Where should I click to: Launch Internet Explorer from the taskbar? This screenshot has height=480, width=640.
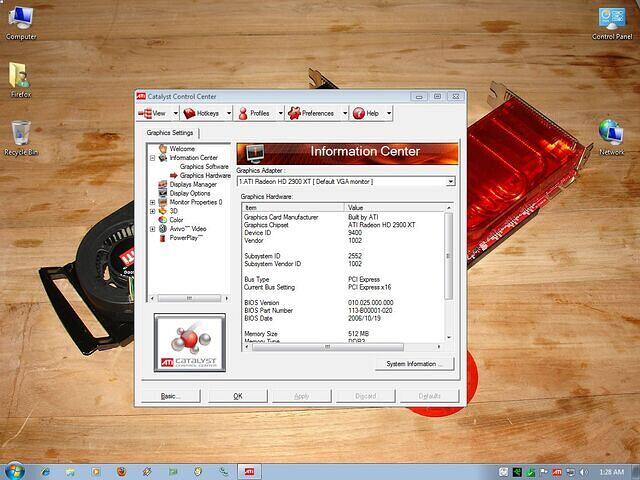(45, 472)
